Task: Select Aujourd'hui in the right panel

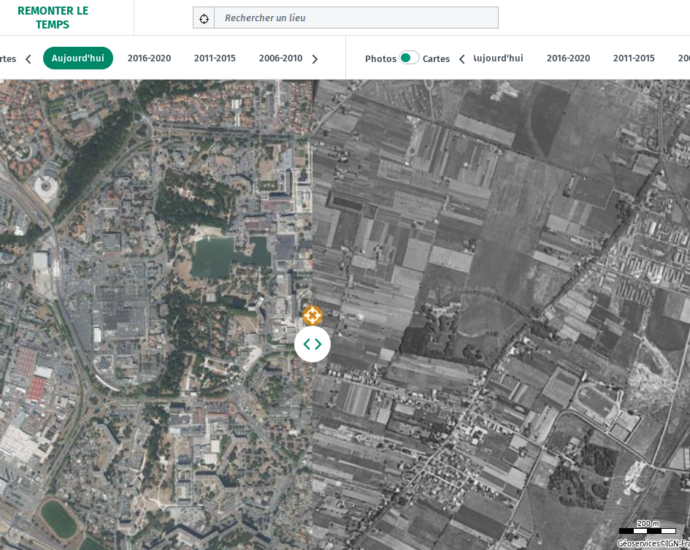Action: coord(499,58)
